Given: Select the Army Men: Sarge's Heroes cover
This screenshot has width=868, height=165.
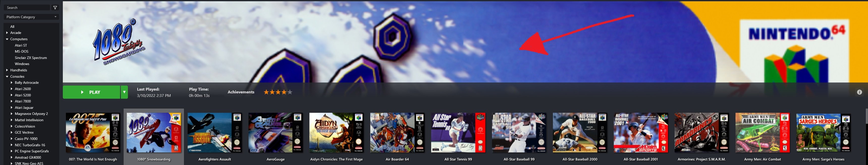Looking at the screenshot, I should (823, 133).
